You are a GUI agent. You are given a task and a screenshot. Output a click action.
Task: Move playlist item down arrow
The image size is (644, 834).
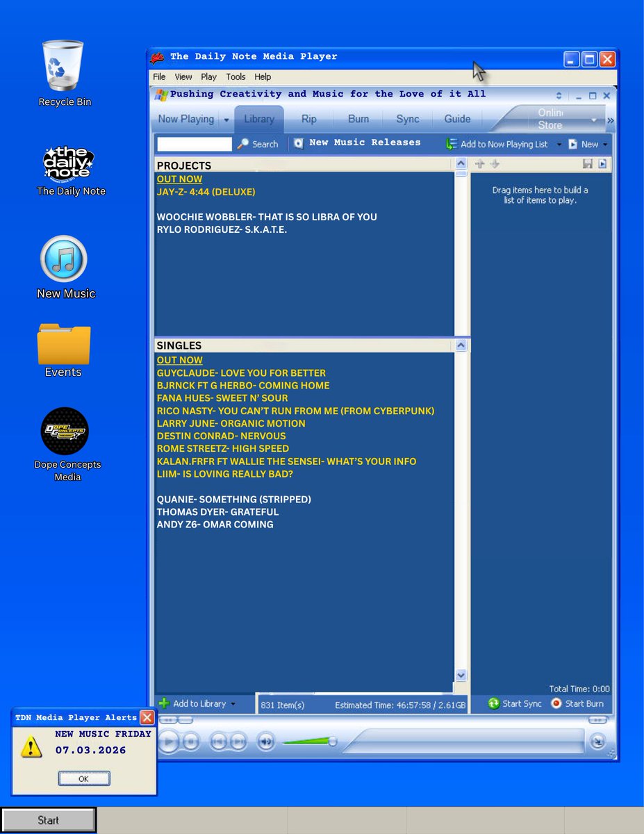pyautogui.click(x=495, y=164)
